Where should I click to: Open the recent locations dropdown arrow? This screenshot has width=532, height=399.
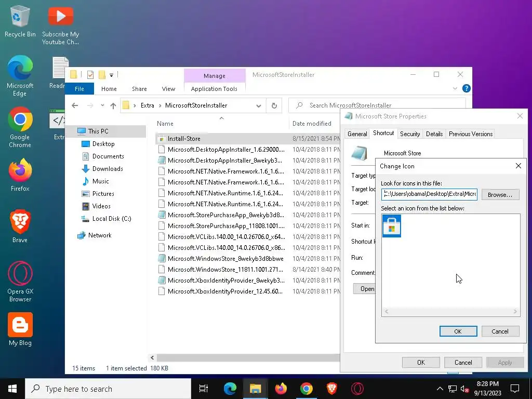(x=102, y=105)
